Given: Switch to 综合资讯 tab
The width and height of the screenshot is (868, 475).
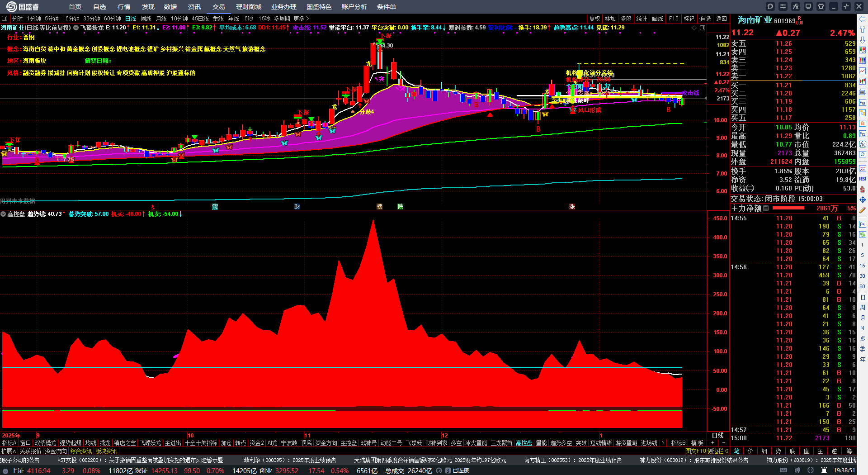Looking at the screenshot, I should tap(81, 451).
